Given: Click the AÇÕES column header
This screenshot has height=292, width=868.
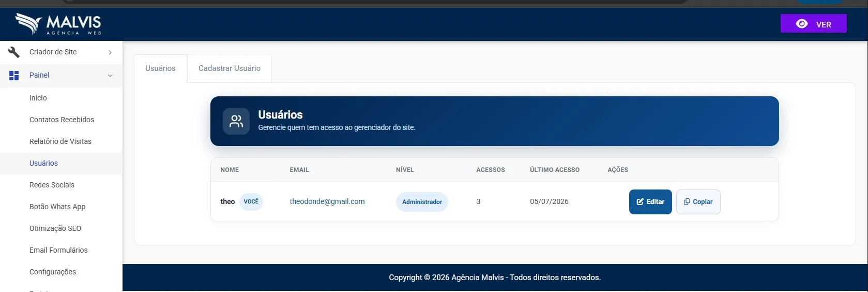Looking at the screenshot, I should [x=618, y=170].
